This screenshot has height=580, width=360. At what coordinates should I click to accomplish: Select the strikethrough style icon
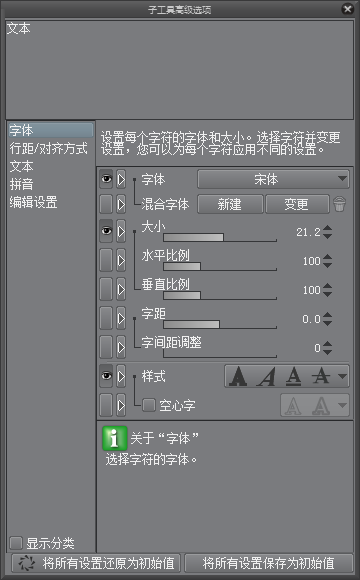pyautogui.click(x=320, y=377)
